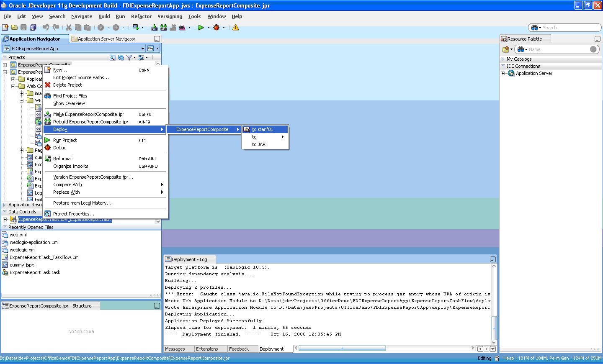Image resolution: width=603 pixels, height=364 pixels.
Task: Click the red Debug bug toolbar icon
Action: (216, 28)
